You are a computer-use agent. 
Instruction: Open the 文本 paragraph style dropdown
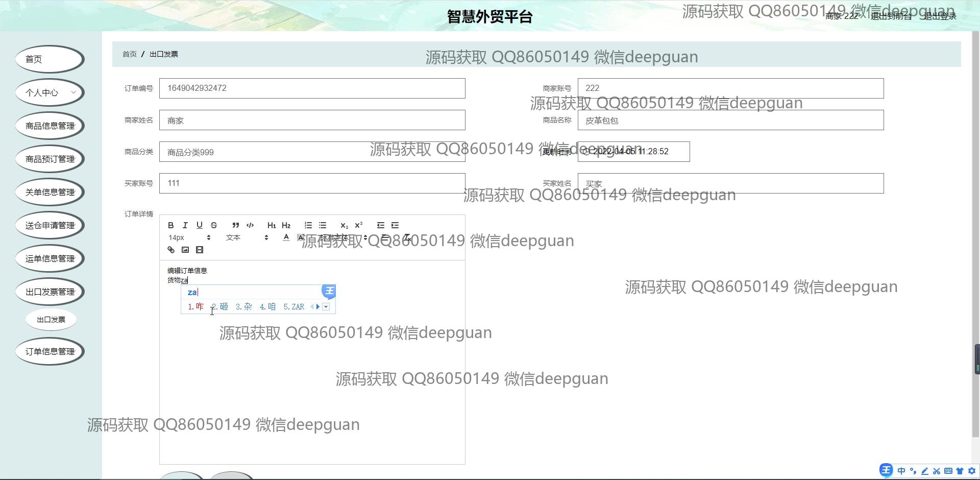tap(247, 237)
